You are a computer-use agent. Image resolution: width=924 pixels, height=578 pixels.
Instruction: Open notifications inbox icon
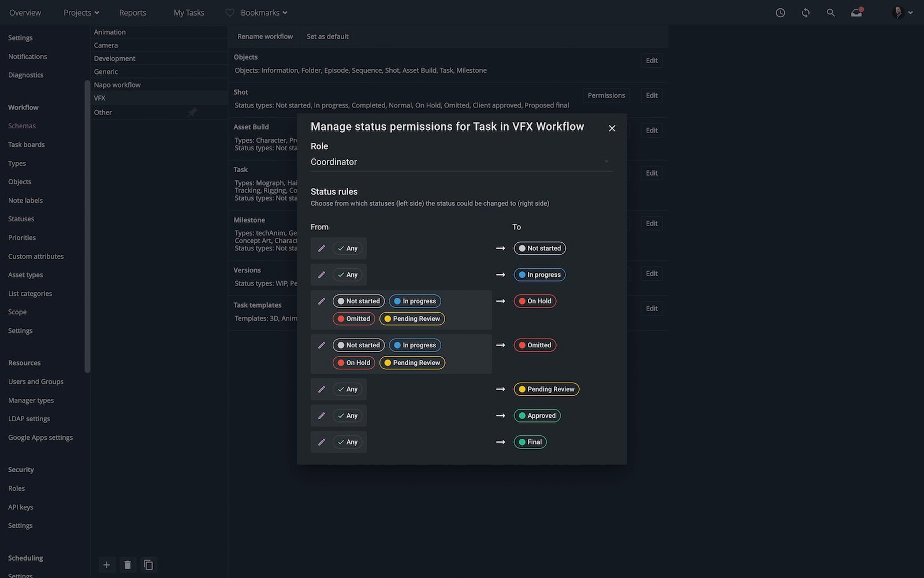click(856, 13)
